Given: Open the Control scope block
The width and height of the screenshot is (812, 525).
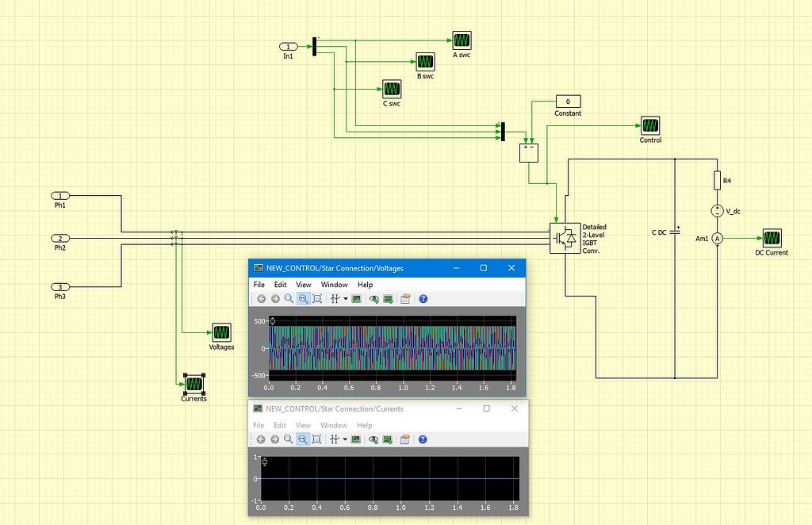Looking at the screenshot, I should pos(649,125).
